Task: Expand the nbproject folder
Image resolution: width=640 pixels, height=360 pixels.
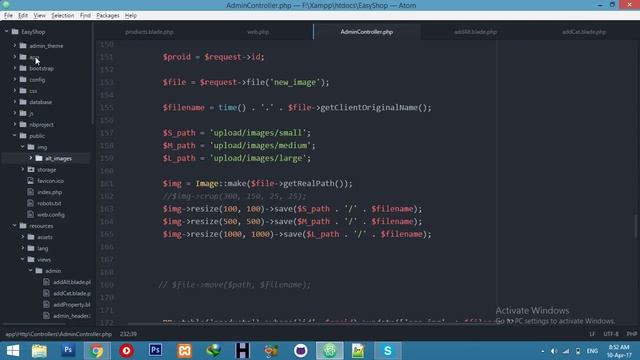Action: click(15, 124)
